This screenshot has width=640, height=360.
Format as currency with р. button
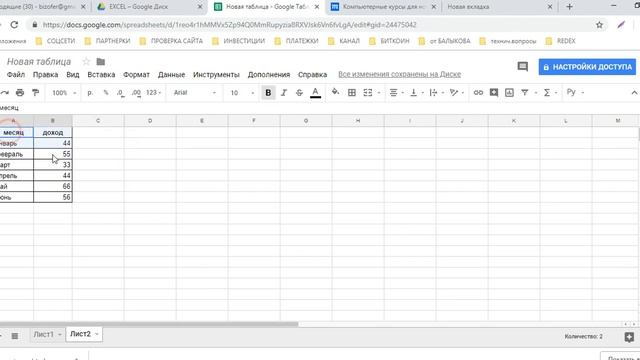90,93
